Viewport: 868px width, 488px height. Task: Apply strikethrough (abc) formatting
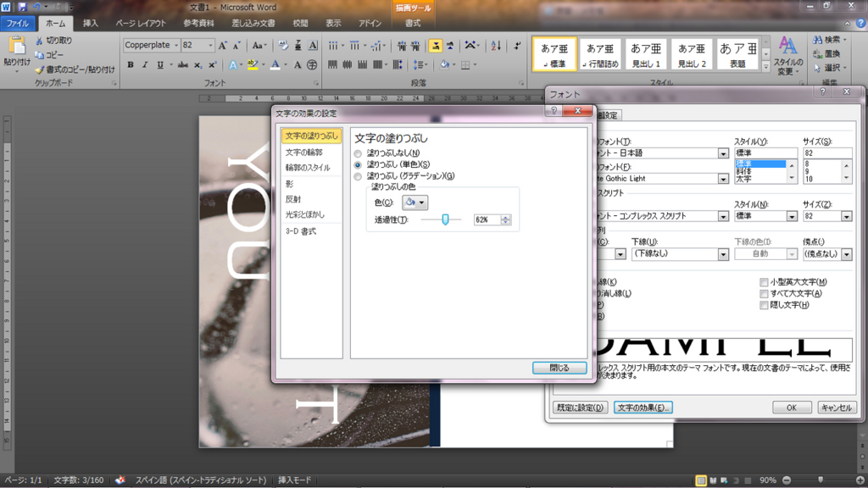click(183, 65)
